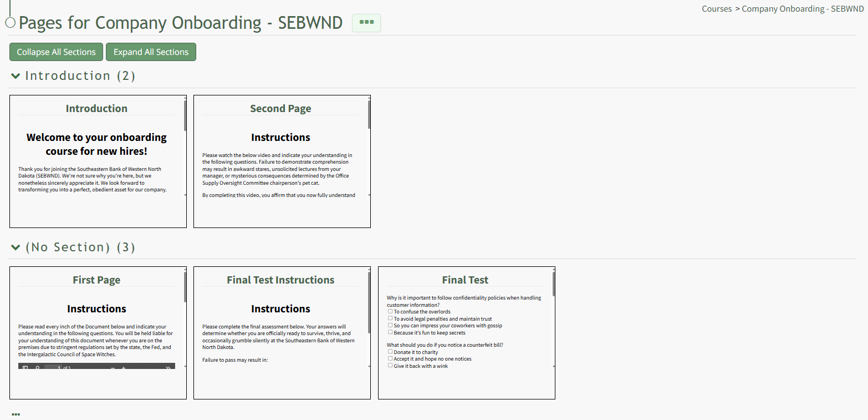Check 'Accept it and hope no one notices'
Screen dimensions: 868x420
click(x=390, y=358)
